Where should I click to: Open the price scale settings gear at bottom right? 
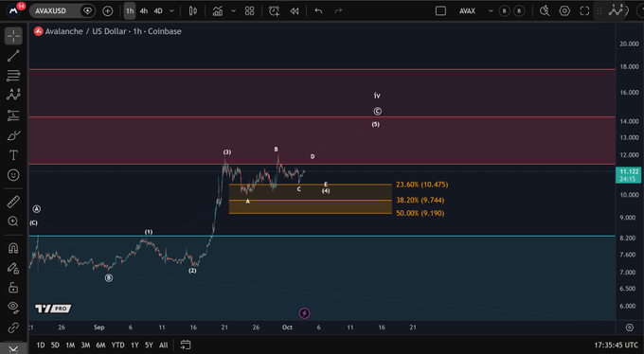click(x=629, y=327)
